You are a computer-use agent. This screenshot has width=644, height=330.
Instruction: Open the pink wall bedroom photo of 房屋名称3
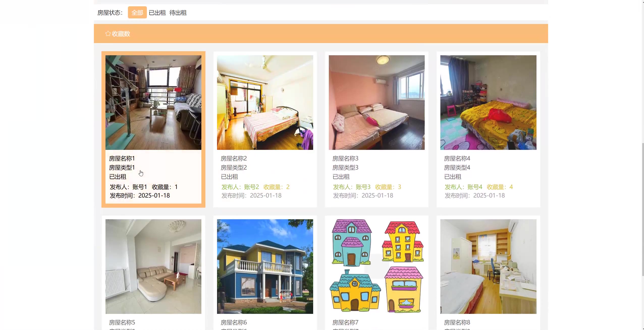[377, 102]
